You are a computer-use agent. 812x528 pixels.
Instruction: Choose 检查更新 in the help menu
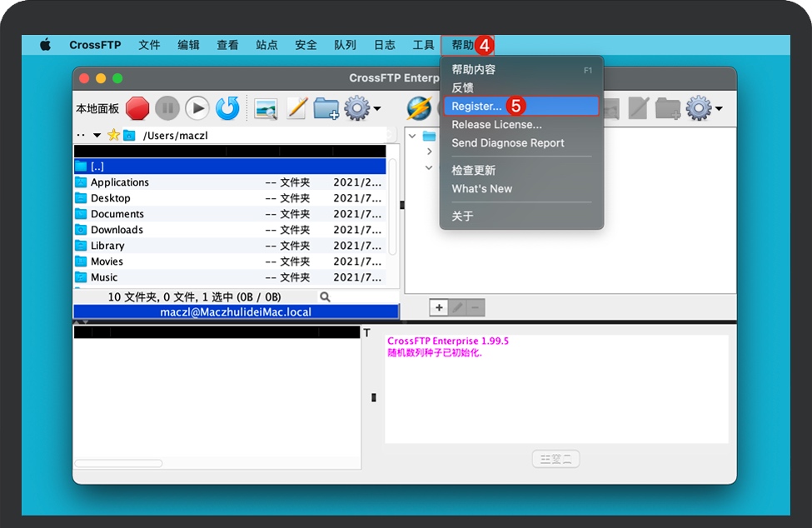point(471,169)
